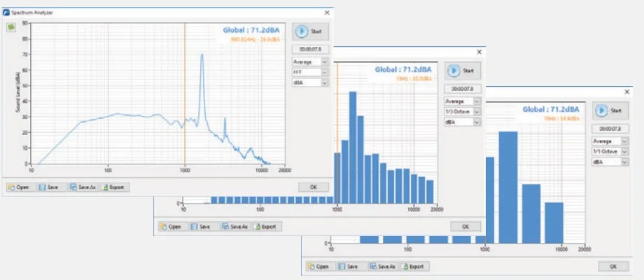Viewport: 644px width, 280px height.
Task: Confirm with OK in the 1/1 Octave window
Action: [x=613, y=267]
